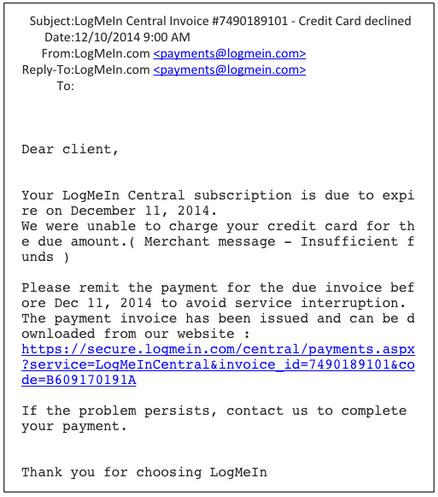438x497 pixels.
Task: Open the secure.logmein.com central payments URL
Action: click(x=218, y=365)
